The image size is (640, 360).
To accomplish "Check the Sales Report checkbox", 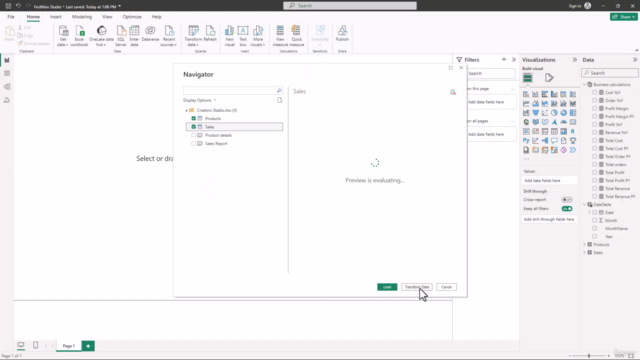I will (x=193, y=144).
